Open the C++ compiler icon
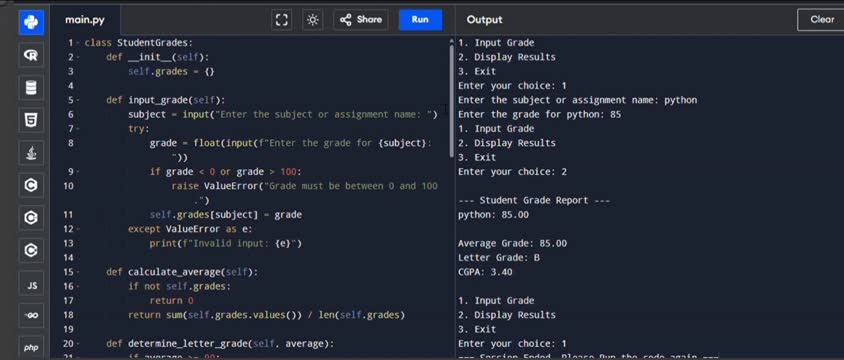 pos(31,218)
